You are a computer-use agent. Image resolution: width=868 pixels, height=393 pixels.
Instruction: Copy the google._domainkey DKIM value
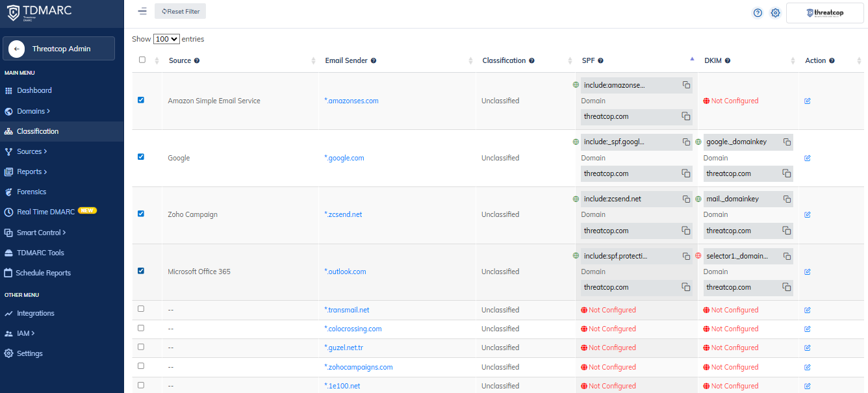(x=787, y=142)
